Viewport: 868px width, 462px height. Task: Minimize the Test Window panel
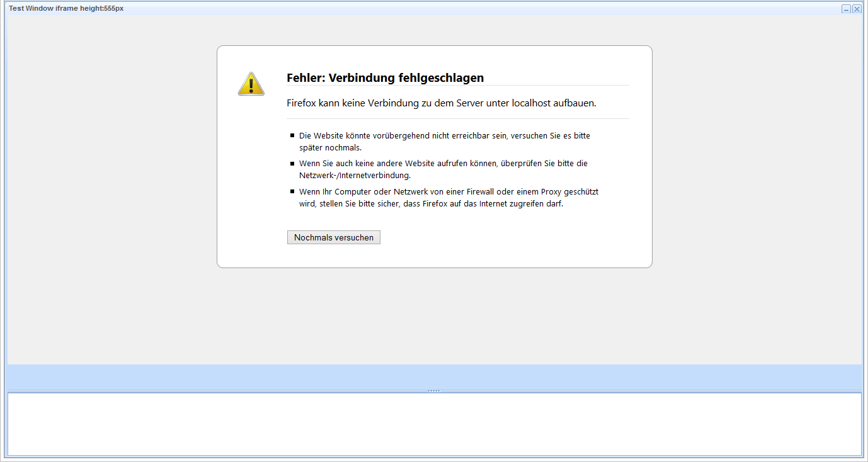pos(847,9)
